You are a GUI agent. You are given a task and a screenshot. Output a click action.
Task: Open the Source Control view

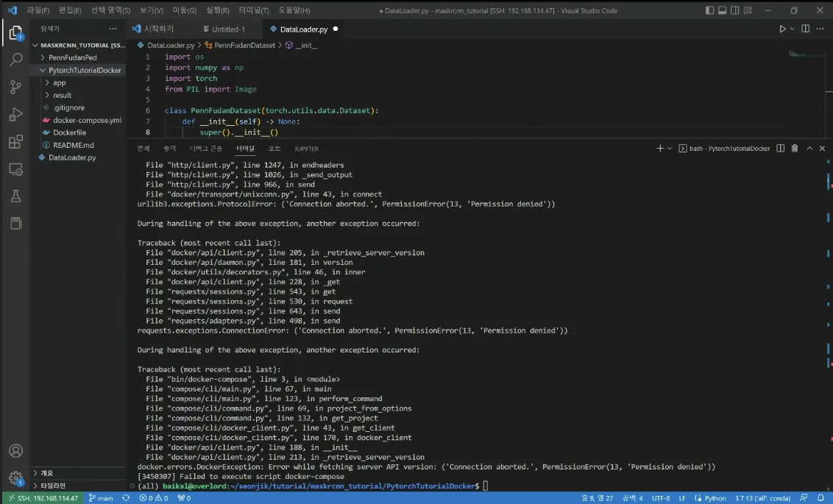click(15, 87)
